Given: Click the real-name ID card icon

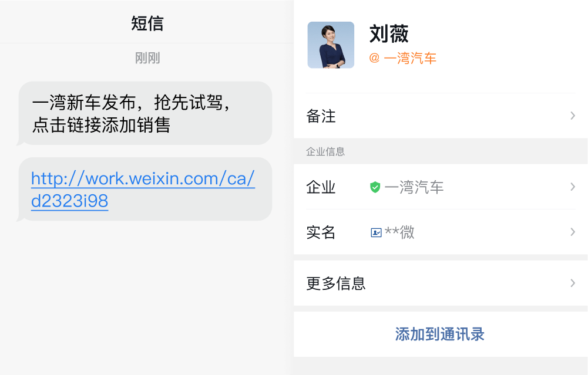Looking at the screenshot, I should click(376, 232).
